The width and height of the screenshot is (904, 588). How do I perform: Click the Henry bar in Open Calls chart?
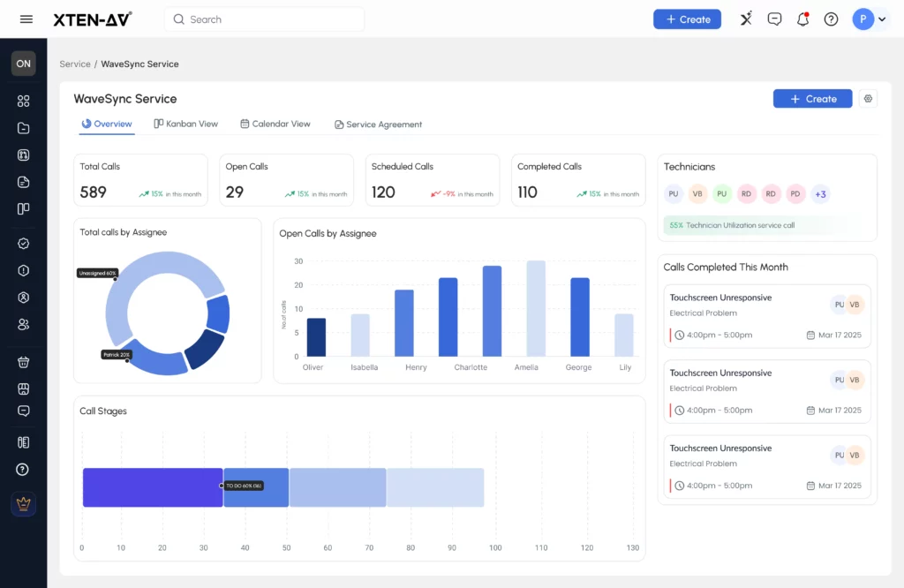pos(404,323)
